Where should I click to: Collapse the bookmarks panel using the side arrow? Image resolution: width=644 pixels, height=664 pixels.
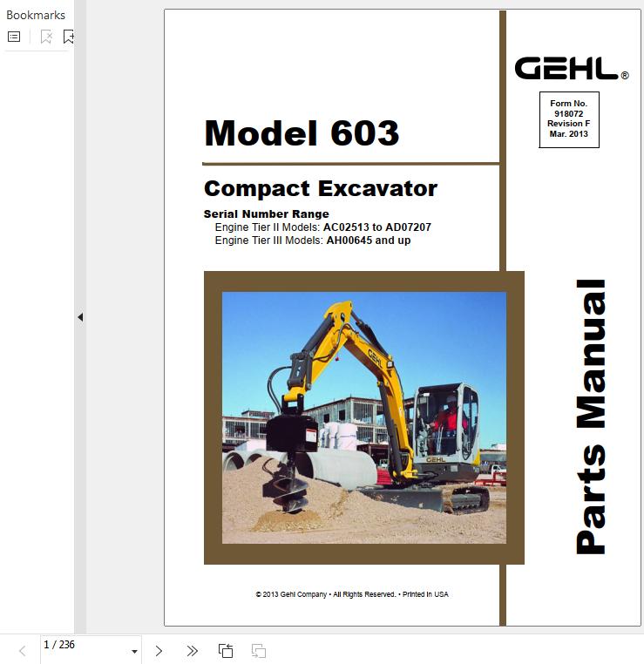coord(80,317)
